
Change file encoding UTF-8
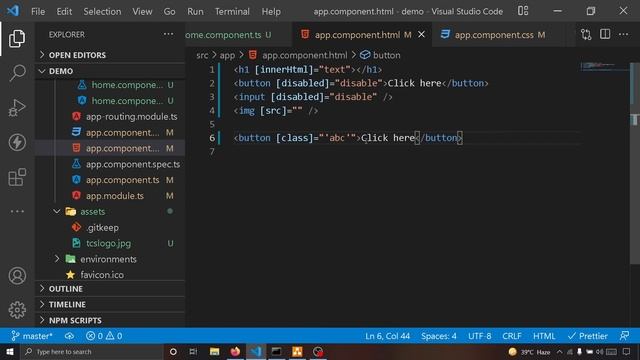coord(480,336)
